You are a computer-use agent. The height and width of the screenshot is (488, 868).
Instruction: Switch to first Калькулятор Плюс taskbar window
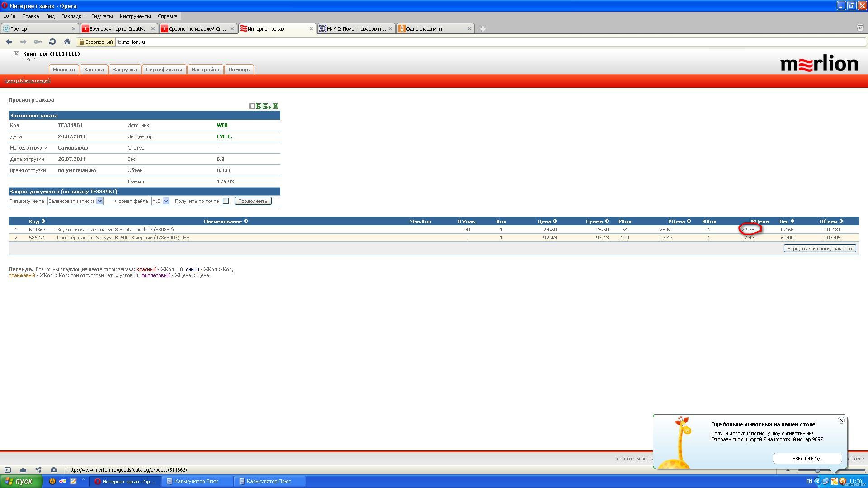tap(197, 481)
